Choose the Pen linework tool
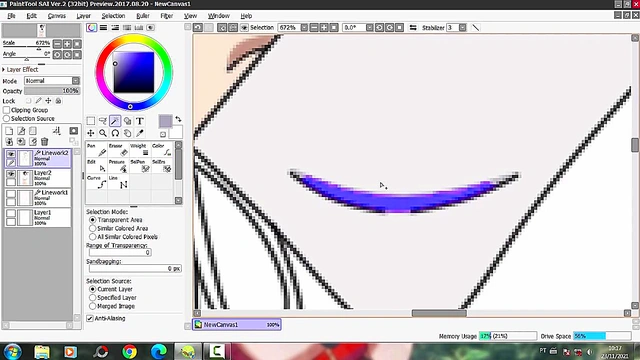This screenshot has width=640, height=360. coord(97,150)
